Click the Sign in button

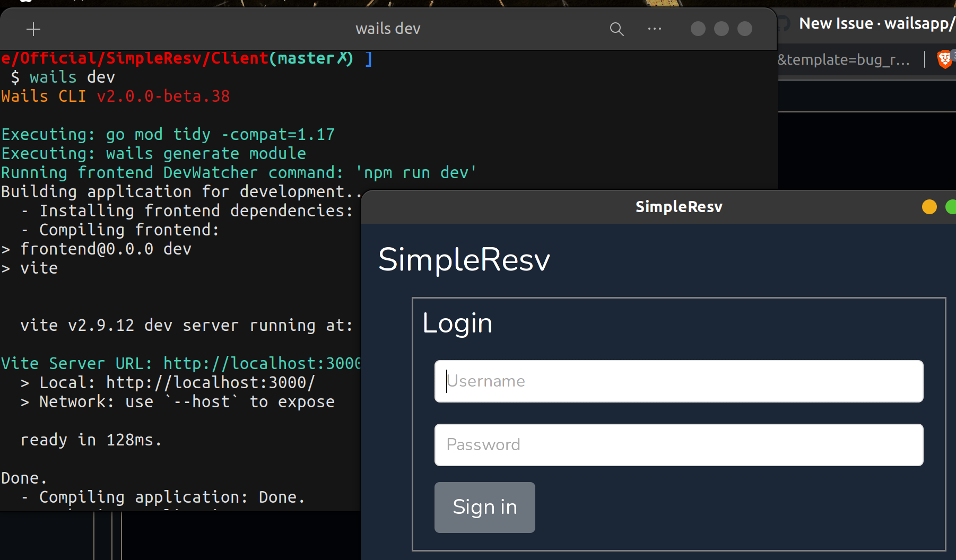(484, 507)
